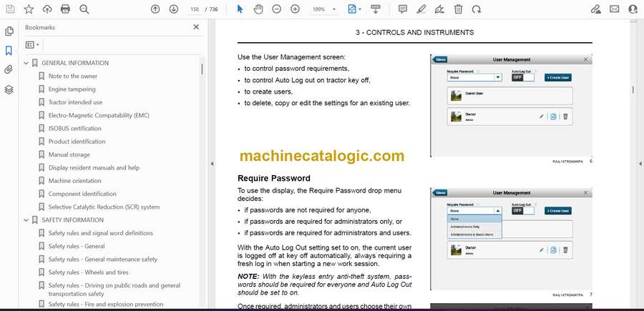Image resolution: width=644 pixels, height=311 pixels.
Task: Open Safety rules - Fire and explosion prevention
Action: pyautogui.click(x=106, y=304)
